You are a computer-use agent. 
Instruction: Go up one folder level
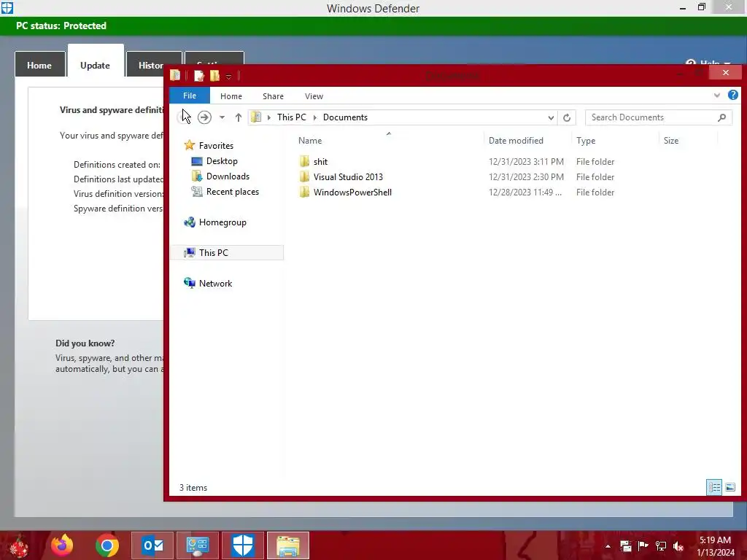(239, 117)
